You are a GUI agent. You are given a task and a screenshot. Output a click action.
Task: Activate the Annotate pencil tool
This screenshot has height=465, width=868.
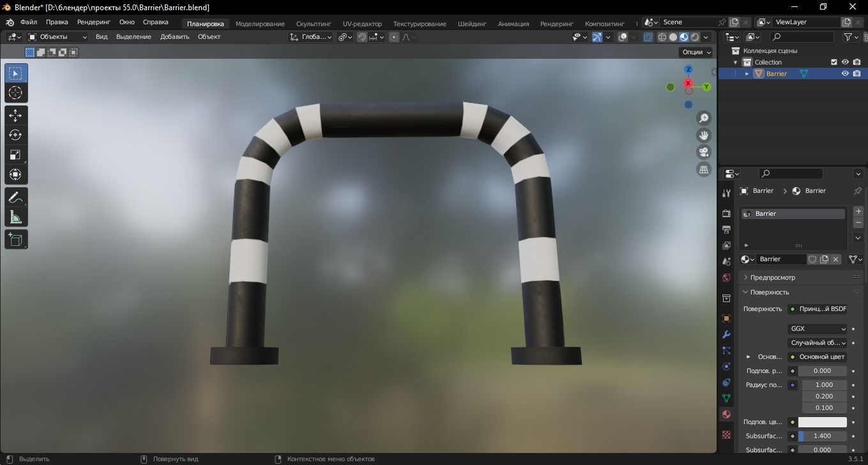[x=16, y=197]
